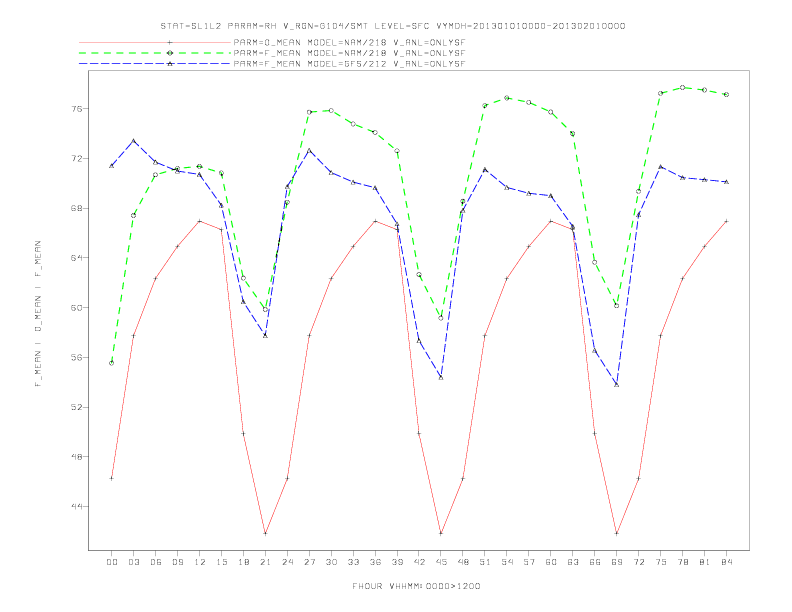The height and width of the screenshot is (612, 792).
Task: Click y-axis tick label 72
Action: [x=77, y=159]
